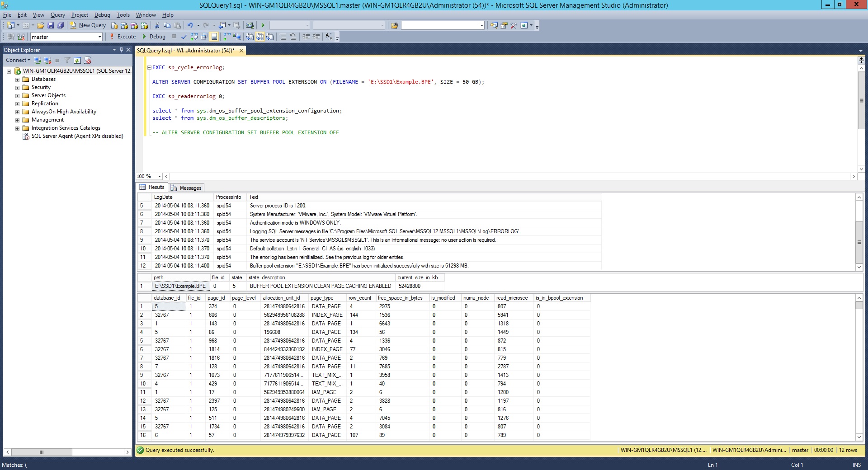Expand the Databases node in Object Explorer

coord(17,80)
